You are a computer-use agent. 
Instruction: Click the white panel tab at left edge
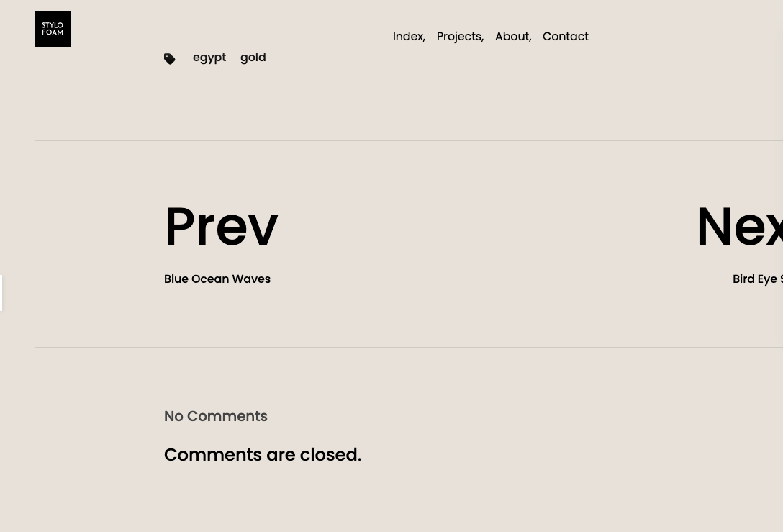pyautogui.click(x=1, y=293)
